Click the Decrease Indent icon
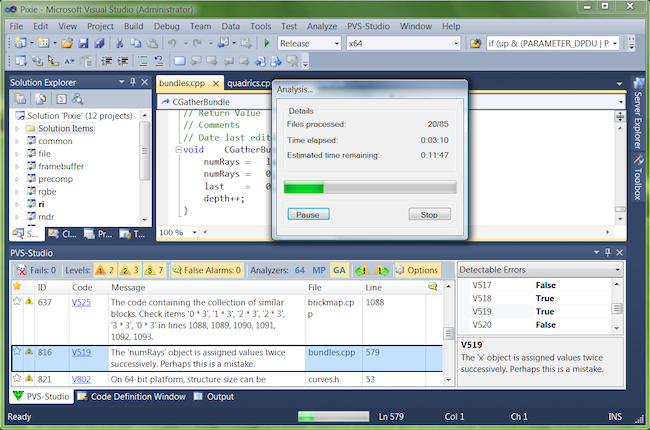Image resolution: width=650 pixels, height=430 pixels. tap(107, 61)
